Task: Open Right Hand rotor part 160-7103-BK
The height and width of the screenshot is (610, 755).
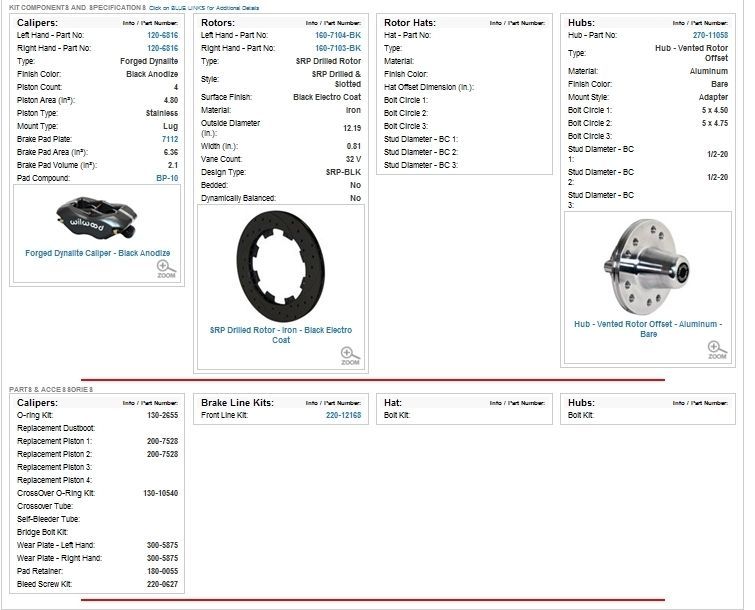Action: pos(338,48)
